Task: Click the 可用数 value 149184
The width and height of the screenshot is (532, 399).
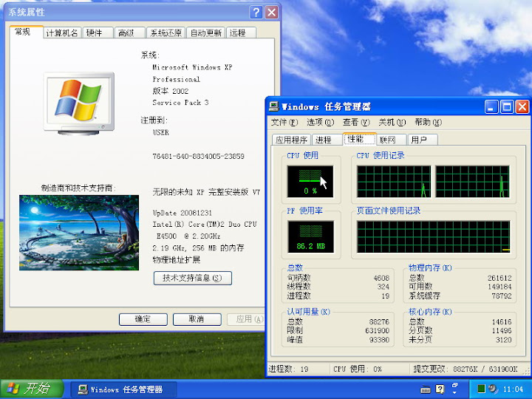Action: click(499, 287)
